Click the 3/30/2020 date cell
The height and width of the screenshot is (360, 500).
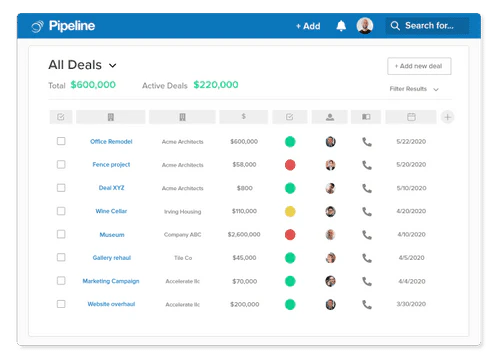point(411,304)
